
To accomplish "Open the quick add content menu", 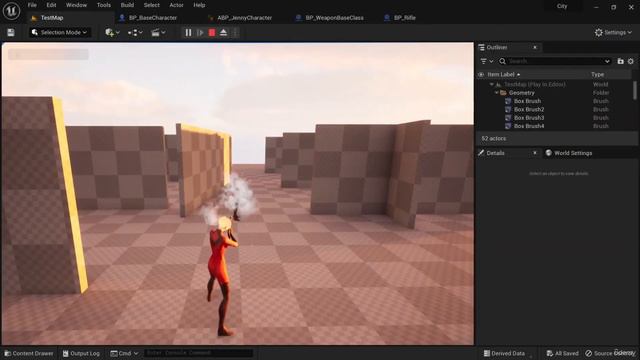I will coord(112,33).
